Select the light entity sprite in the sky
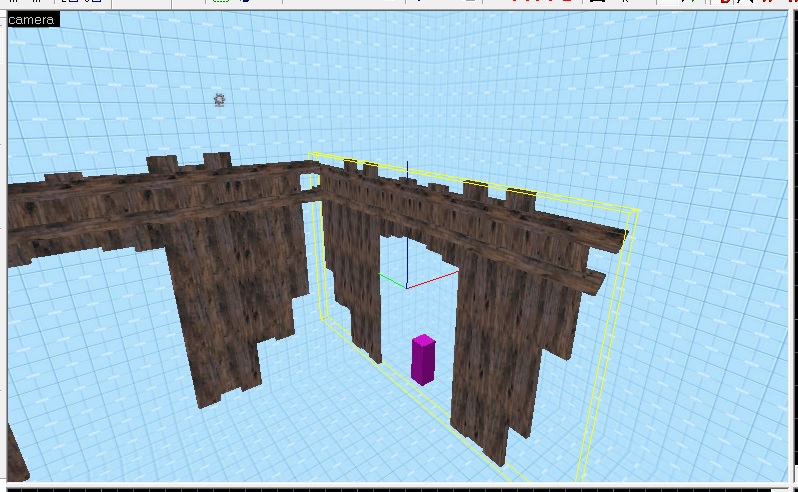The width and height of the screenshot is (798, 492). [x=219, y=99]
